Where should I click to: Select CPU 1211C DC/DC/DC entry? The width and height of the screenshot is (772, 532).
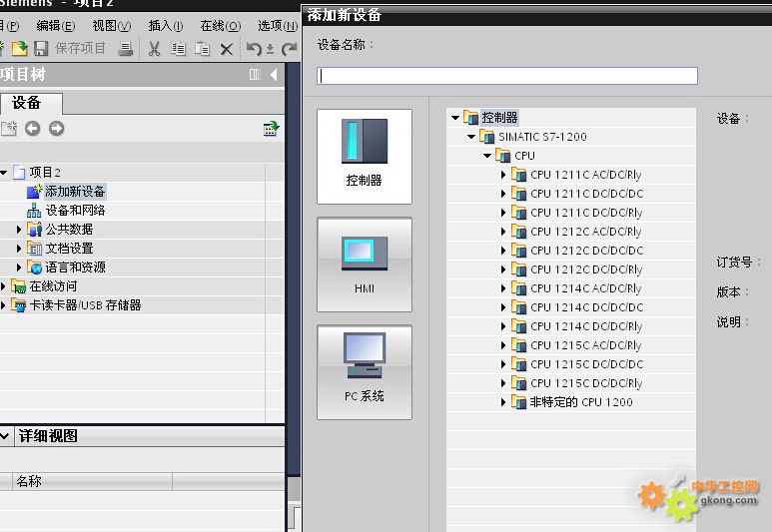[587, 194]
